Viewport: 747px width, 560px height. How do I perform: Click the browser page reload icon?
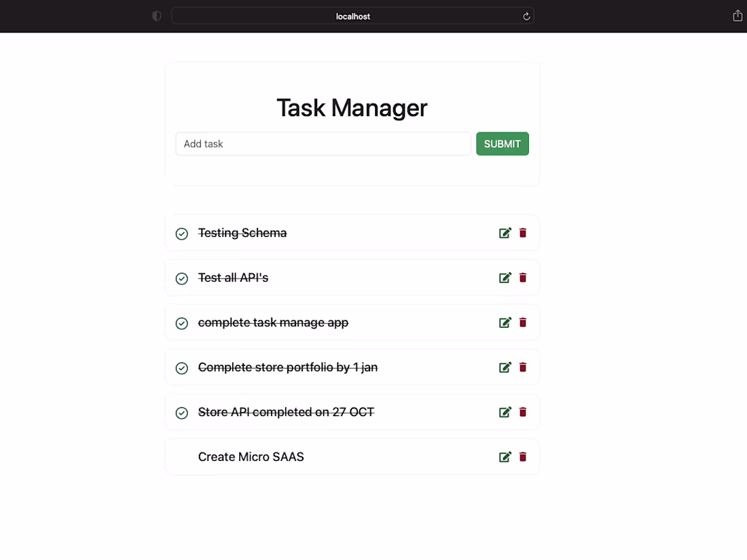(x=526, y=16)
